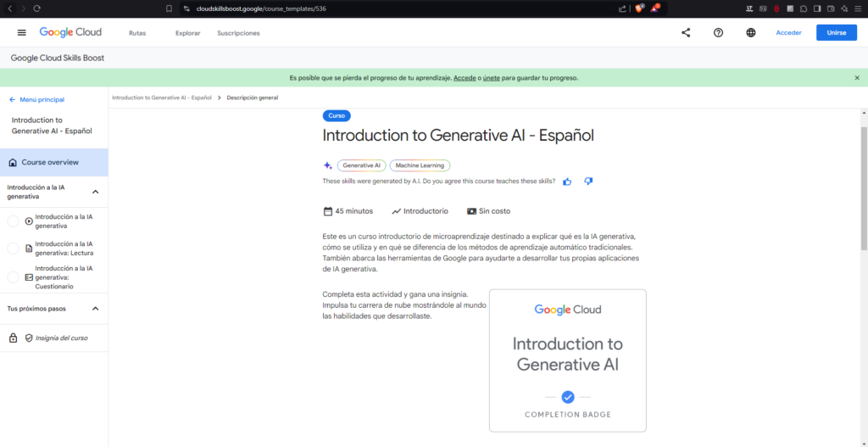
Task: Collapse the Tus próximos pasos section
Action: pos(95,309)
